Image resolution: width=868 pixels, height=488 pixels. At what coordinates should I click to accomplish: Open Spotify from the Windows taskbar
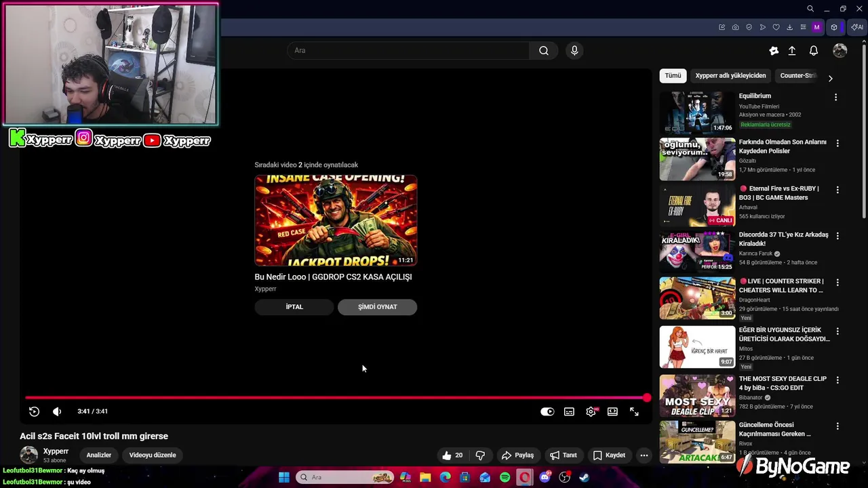[505, 478]
